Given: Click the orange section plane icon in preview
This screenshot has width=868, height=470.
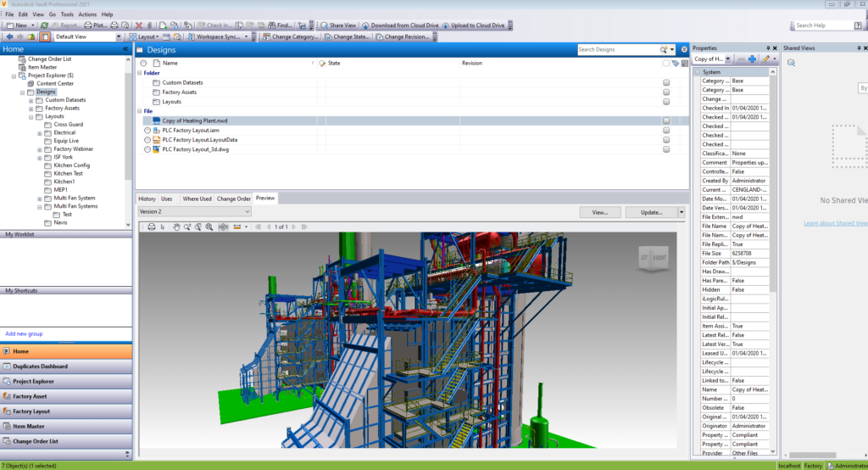Looking at the screenshot, I should click(237, 227).
